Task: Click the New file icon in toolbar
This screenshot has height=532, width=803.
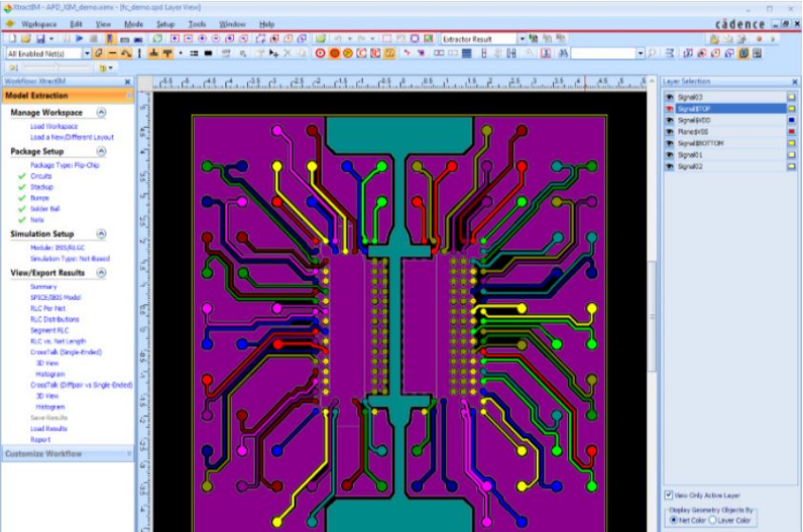Action: (x=12, y=39)
